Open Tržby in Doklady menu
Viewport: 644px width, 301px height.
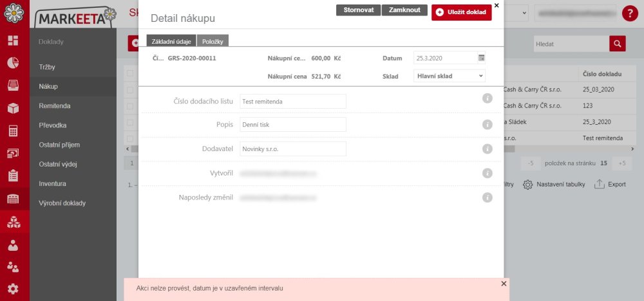coord(47,67)
